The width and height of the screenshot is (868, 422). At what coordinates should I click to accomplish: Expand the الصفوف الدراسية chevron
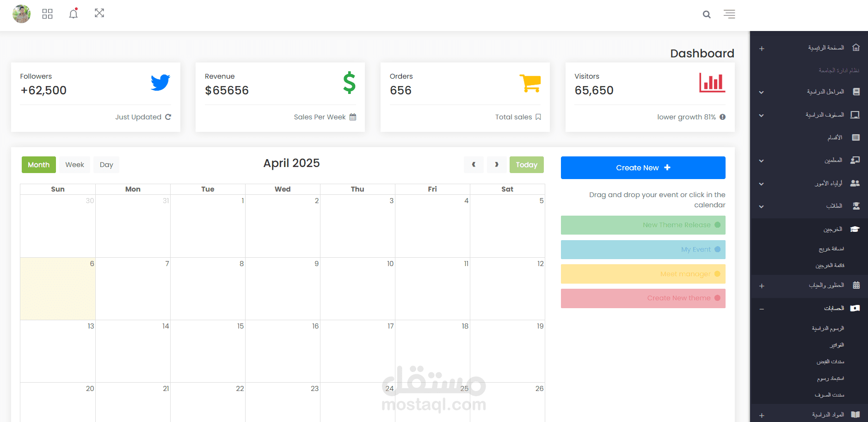[761, 116]
